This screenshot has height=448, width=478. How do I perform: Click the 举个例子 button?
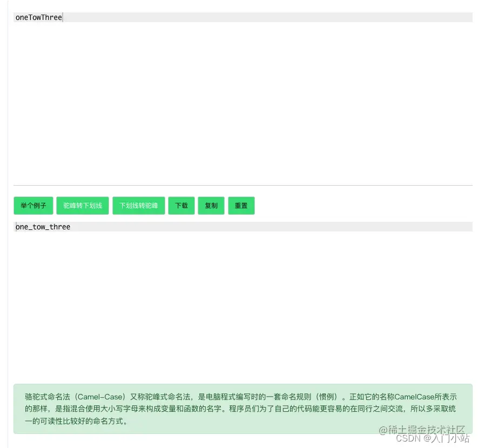click(x=33, y=206)
